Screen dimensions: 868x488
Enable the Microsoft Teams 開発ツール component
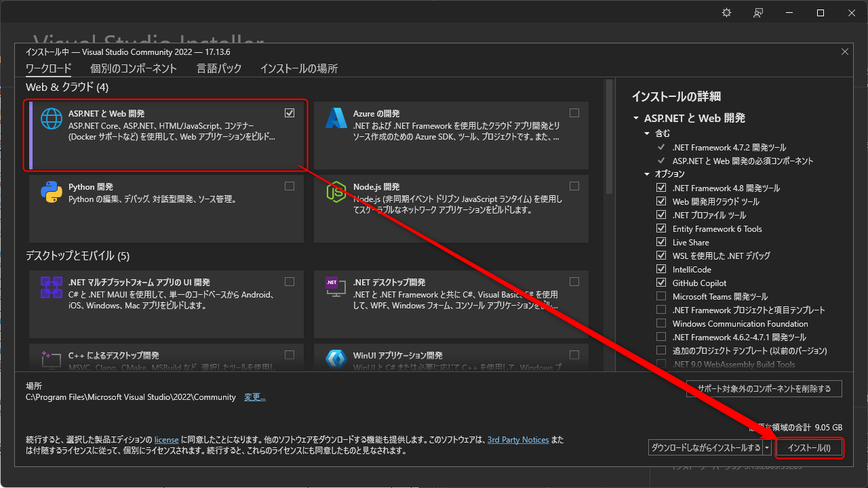click(661, 296)
